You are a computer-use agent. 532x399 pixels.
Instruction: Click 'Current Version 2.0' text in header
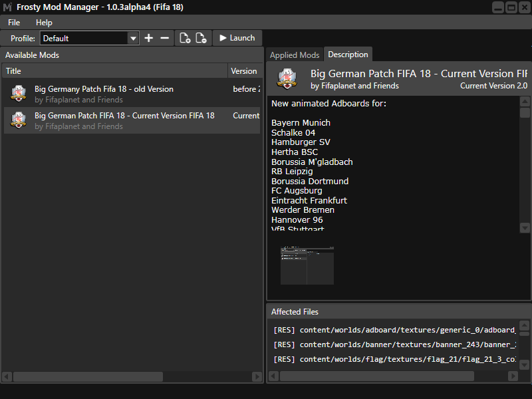pos(493,86)
